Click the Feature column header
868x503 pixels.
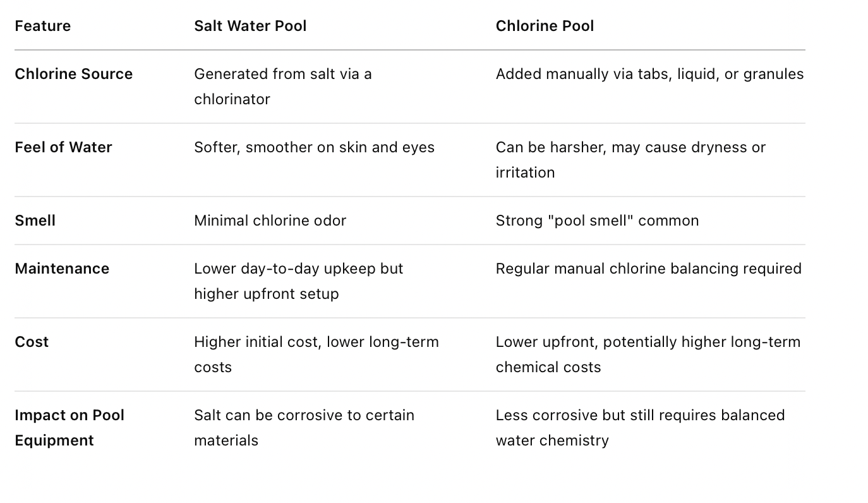(42, 26)
